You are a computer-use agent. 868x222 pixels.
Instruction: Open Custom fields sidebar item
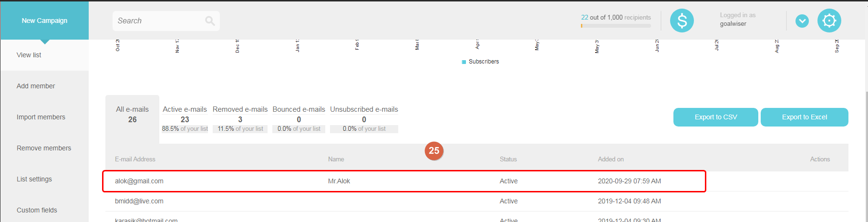click(37, 210)
